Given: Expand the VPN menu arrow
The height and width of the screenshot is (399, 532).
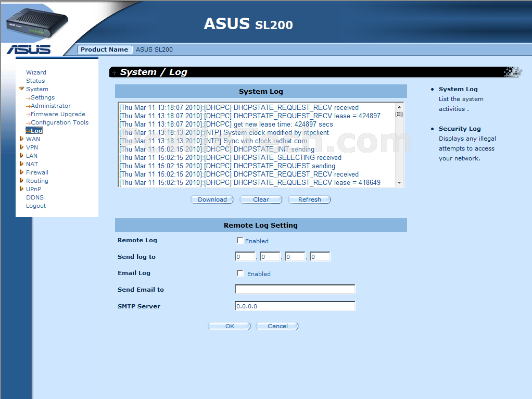Looking at the screenshot, I should tap(21, 147).
